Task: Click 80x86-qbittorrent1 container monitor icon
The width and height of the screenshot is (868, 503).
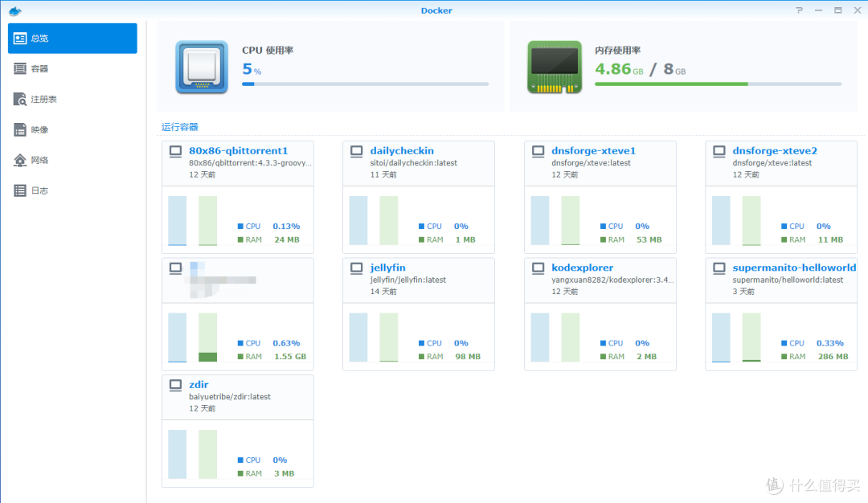Action: 175,152
